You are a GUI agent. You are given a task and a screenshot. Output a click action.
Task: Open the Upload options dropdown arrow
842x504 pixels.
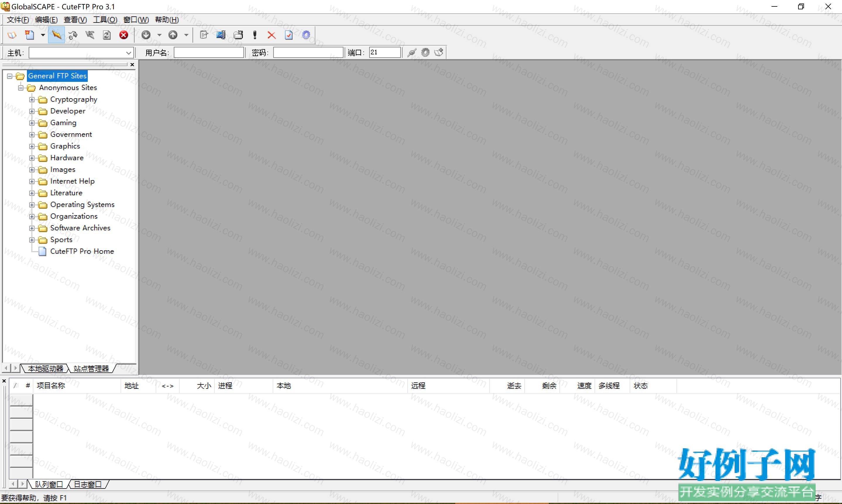(x=186, y=35)
